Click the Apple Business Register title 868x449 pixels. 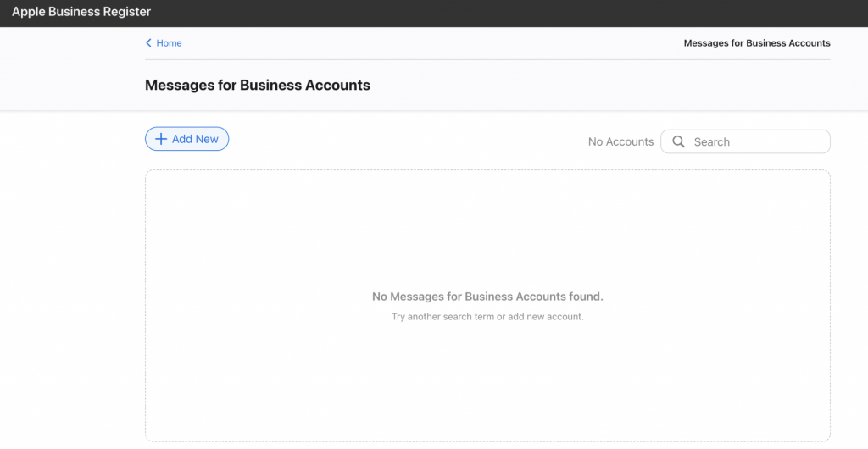[81, 12]
